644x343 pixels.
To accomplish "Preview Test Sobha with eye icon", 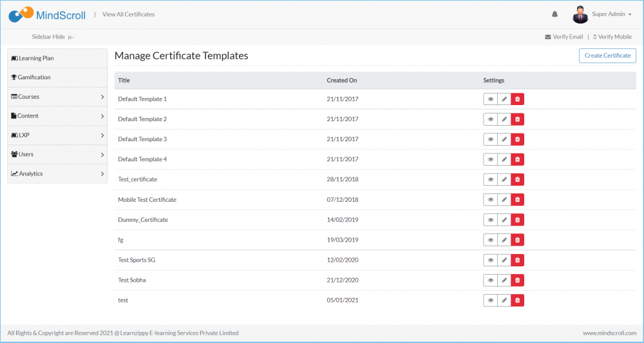I will point(490,280).
